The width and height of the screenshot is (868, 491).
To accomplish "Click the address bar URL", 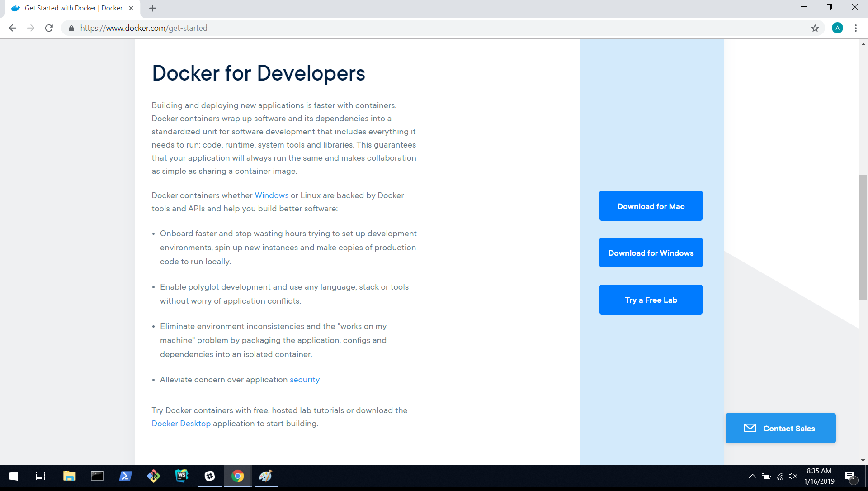I will click(x=144, y=28).
